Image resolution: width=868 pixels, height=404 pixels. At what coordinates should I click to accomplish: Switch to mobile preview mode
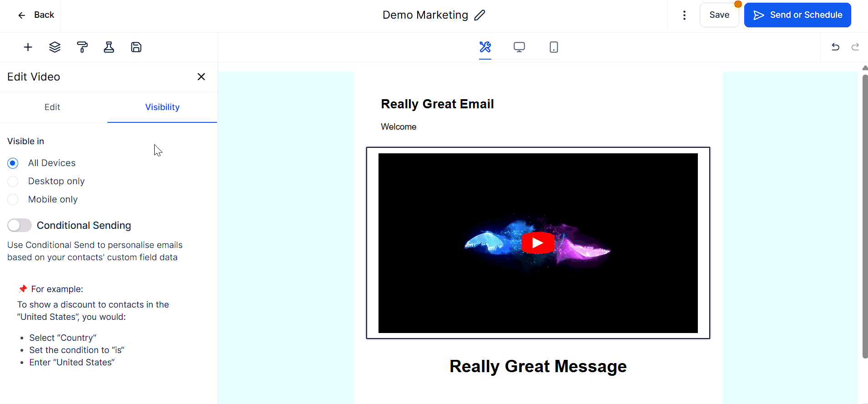554,47
